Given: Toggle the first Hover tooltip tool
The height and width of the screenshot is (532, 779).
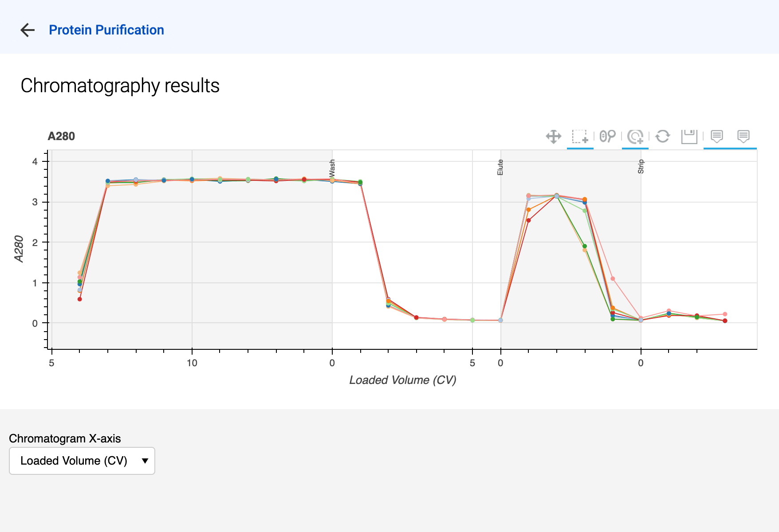Looking at the screenshot, I should click(717, 137).
